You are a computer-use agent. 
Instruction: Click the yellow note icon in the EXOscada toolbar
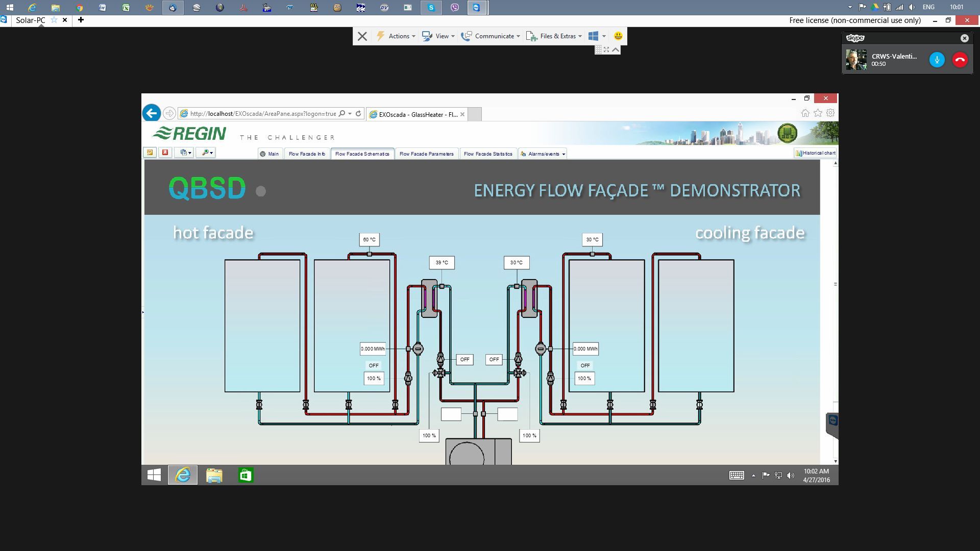point(150,153)
